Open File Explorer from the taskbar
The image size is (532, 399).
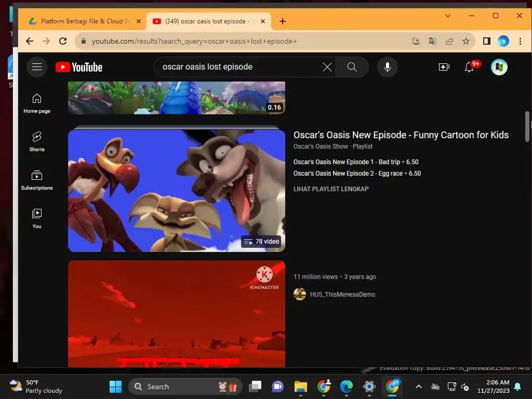(x=301, y=387)
